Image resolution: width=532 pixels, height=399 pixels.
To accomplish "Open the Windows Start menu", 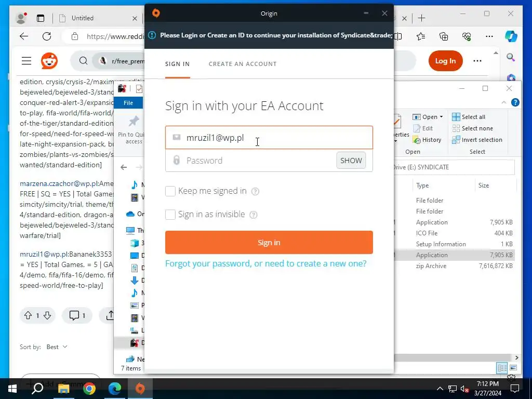I will click(x=12, y=388).
